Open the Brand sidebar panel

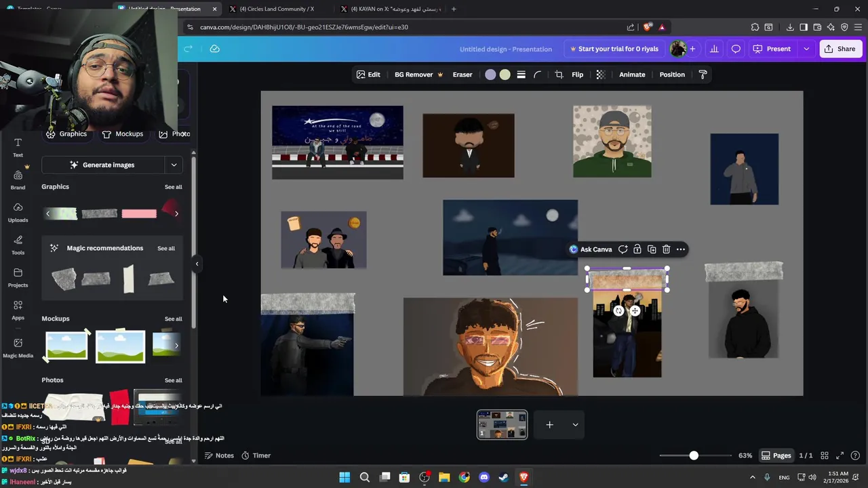pos(18,180)
